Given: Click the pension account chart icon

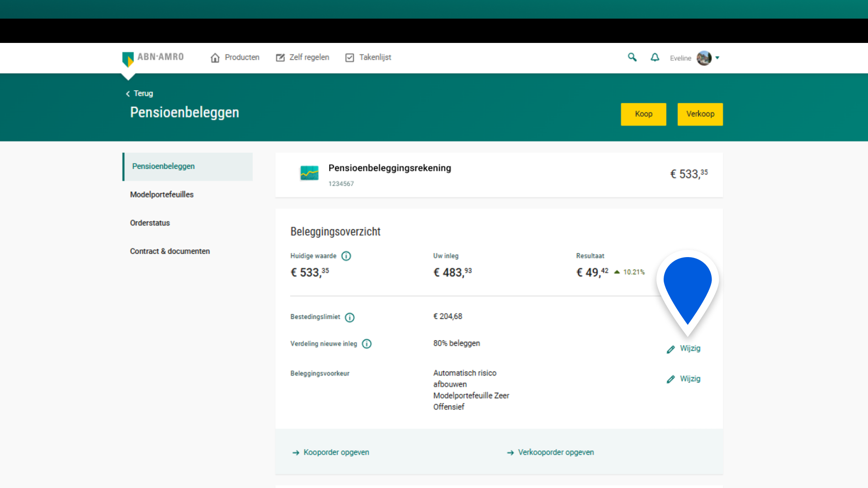Looking at the screenshot, I should pyautogui.click(x=309, y=173).
